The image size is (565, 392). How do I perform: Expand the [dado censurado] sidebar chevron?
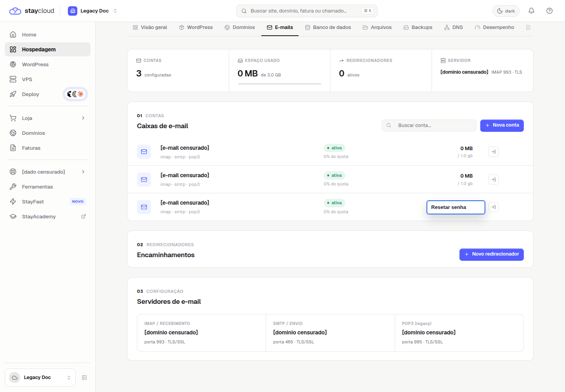83,172
